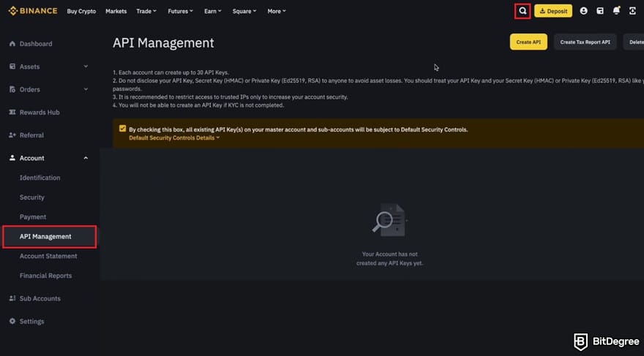Viewport: 644px width, 356px height.
Task: Click 'Your Account has not created any API Keys yet.'
Action: (389, 259)
